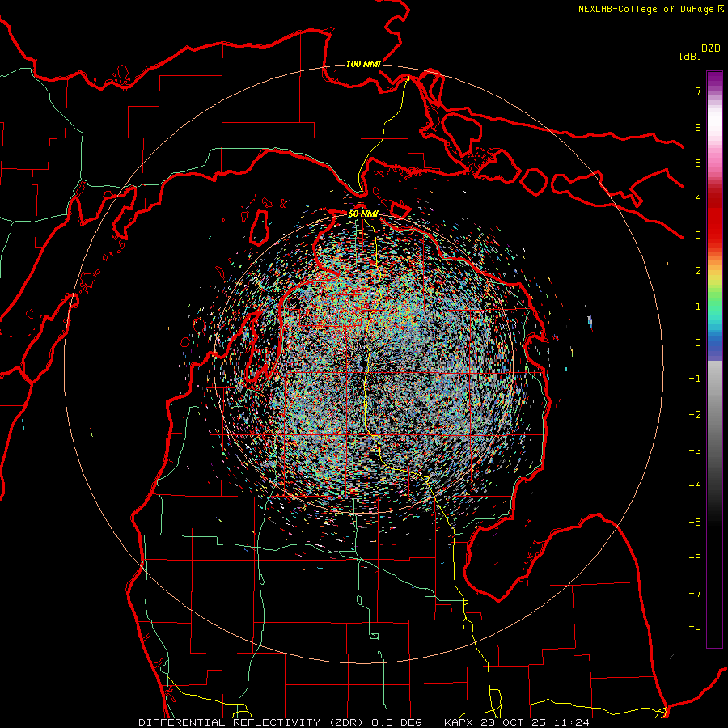
Task: Click the -5 value on the scale
Action: (695, 523)
